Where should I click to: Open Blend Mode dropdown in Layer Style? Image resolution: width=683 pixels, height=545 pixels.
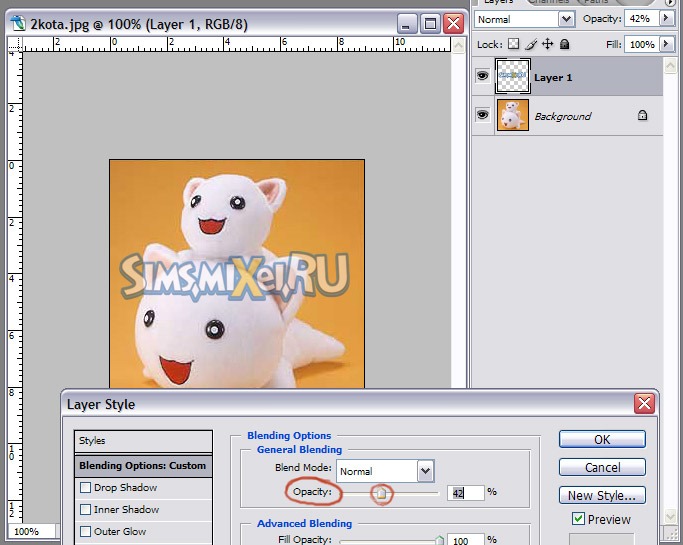pos(426,471)
